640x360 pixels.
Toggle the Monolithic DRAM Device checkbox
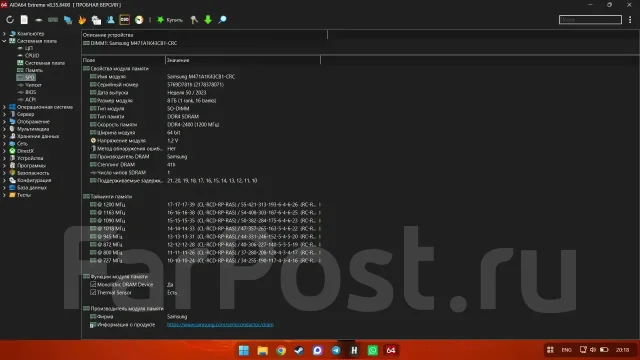pyautogui.click(x=93, y=284)
